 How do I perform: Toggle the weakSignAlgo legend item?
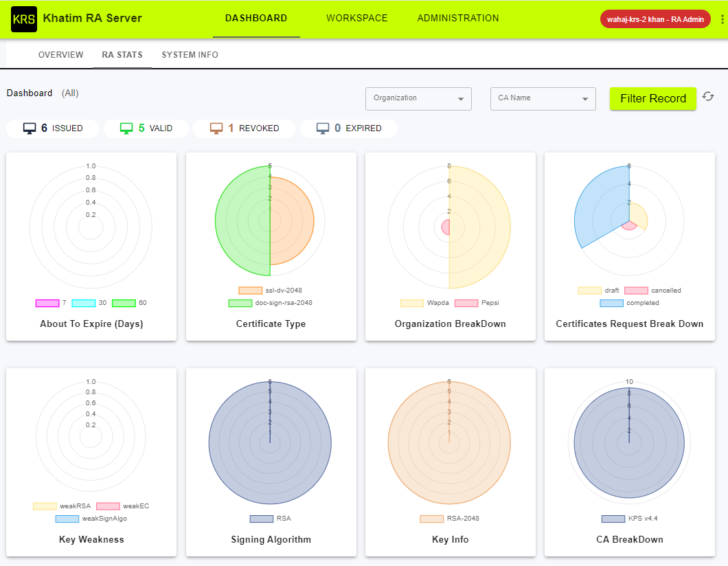(x=91, y=519)
